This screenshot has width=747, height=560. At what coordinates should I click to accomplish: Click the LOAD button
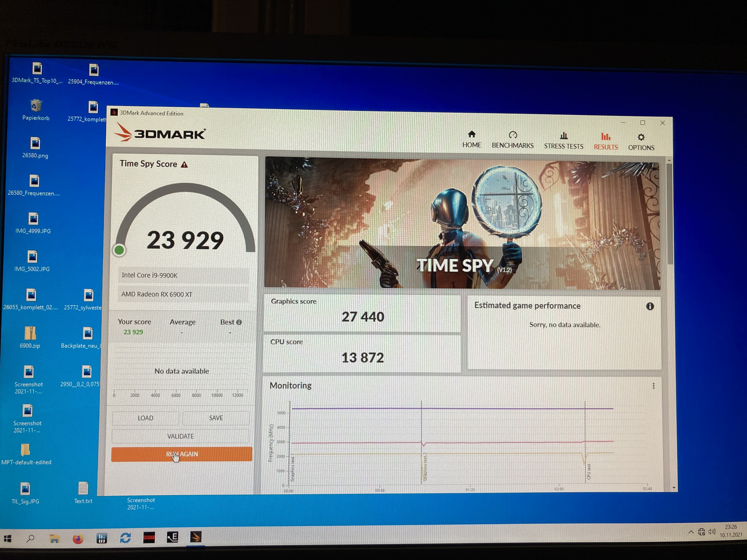click(x=146, y=418)
